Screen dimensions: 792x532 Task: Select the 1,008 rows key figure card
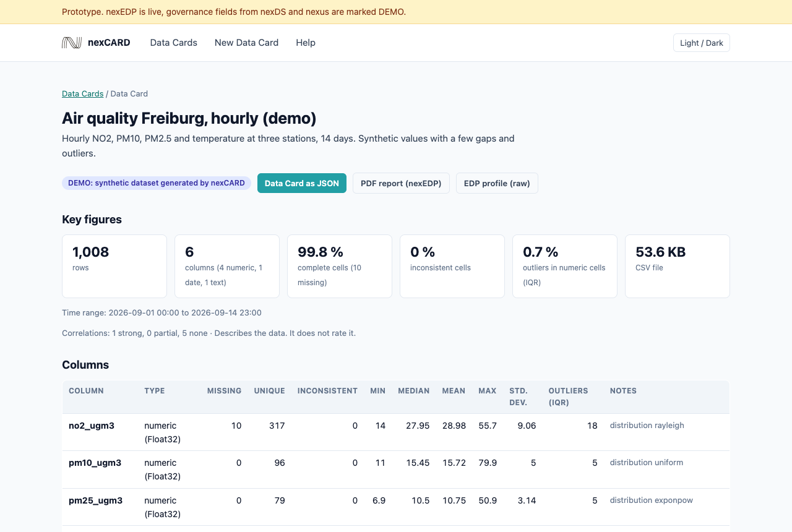(x=114, y=266)
